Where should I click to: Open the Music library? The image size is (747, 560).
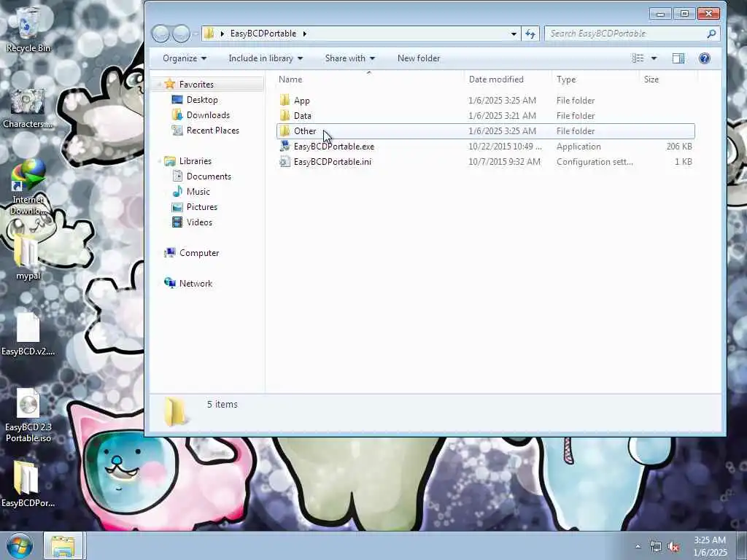(198, 192)
